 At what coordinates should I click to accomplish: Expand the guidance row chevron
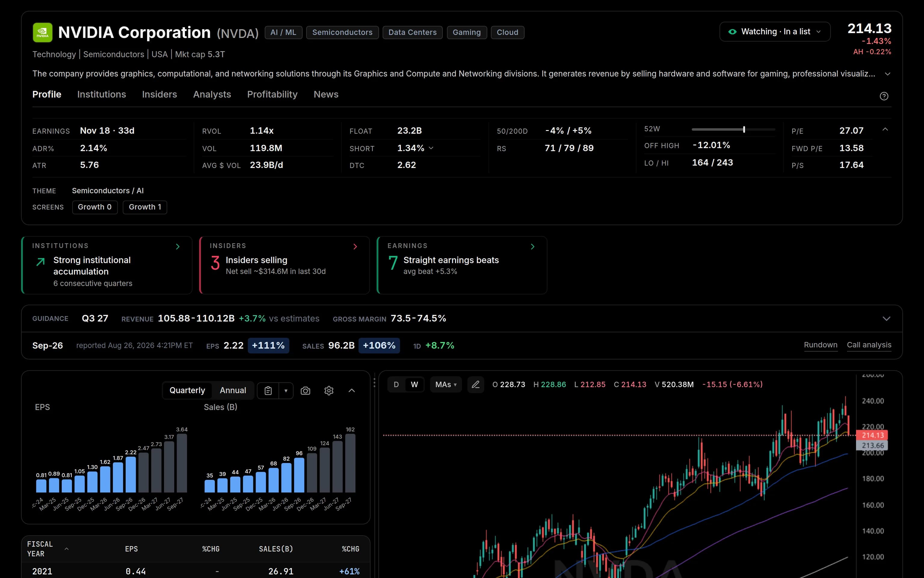pos(886,319)
